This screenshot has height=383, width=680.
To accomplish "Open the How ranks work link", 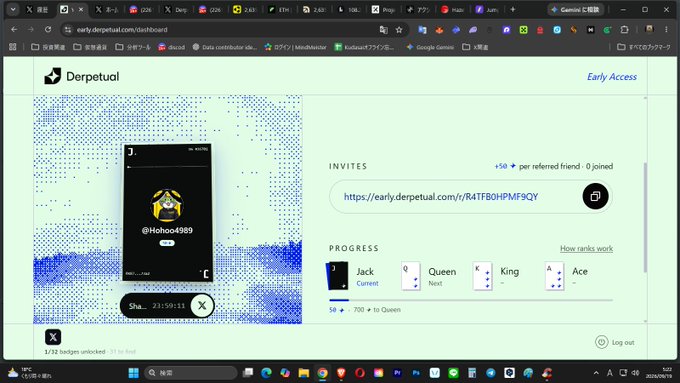I will (x=586, y=248).
